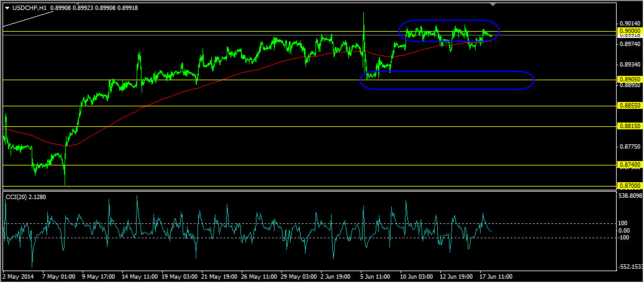Click the 12 Jun 19:00 time label
The image size is (644, 283).
tap(458, 276)
